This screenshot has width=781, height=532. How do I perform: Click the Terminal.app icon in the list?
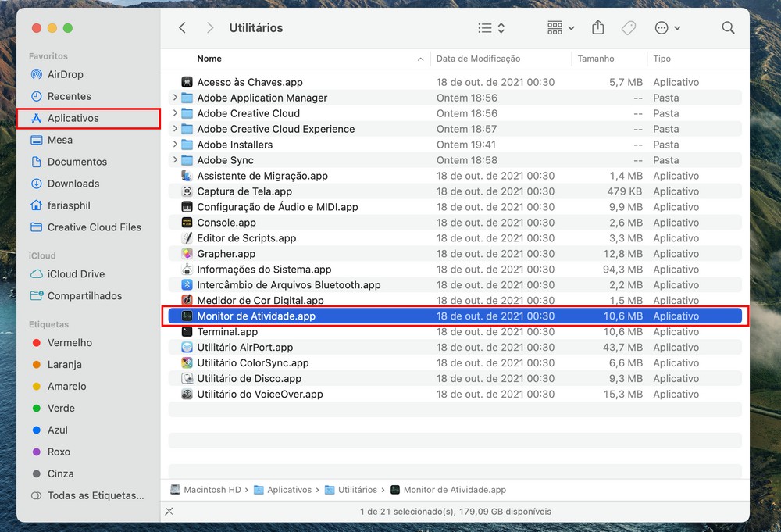[x=187, y=332]
